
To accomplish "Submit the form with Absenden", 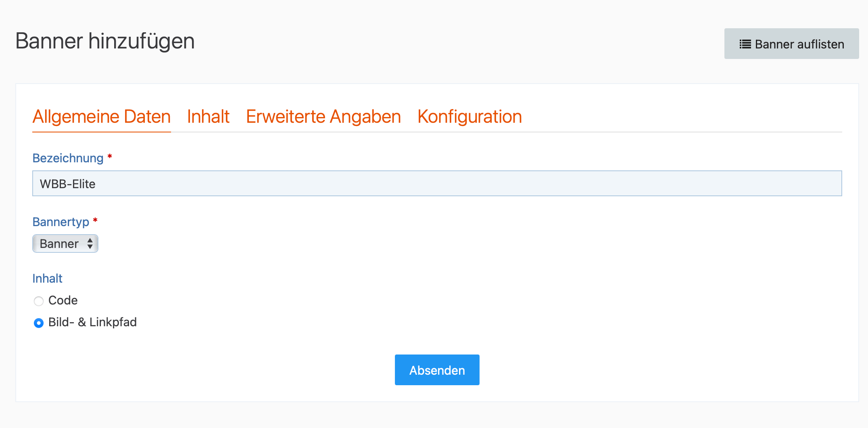I will pyautogui.click(x=437, y=370).
